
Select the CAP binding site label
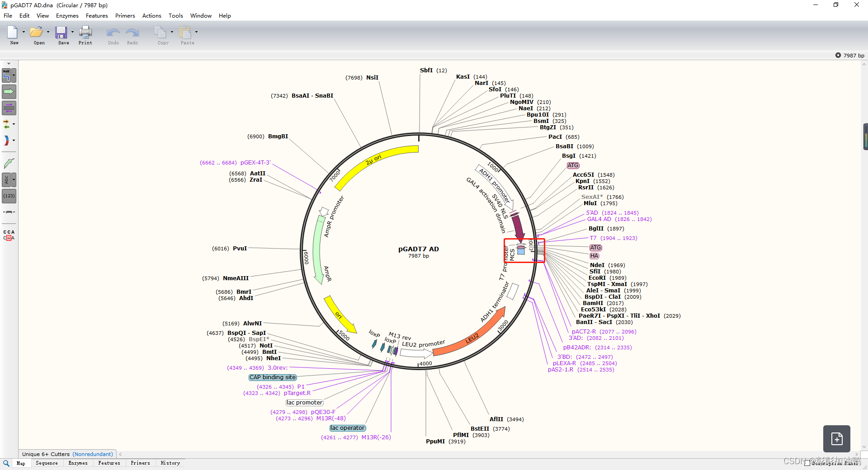tap(273, 377)
